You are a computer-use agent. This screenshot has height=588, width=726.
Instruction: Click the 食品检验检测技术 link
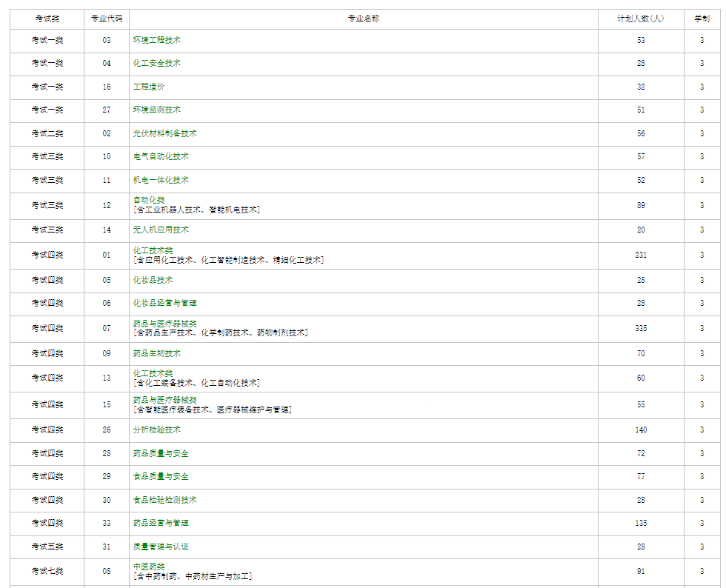tap(164, 500)
